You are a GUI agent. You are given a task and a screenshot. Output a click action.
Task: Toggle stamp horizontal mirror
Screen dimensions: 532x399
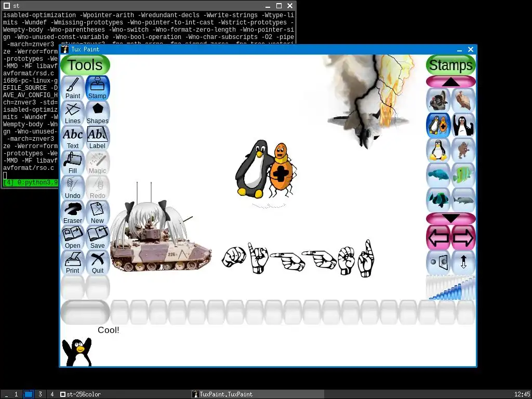click(438, 262)
